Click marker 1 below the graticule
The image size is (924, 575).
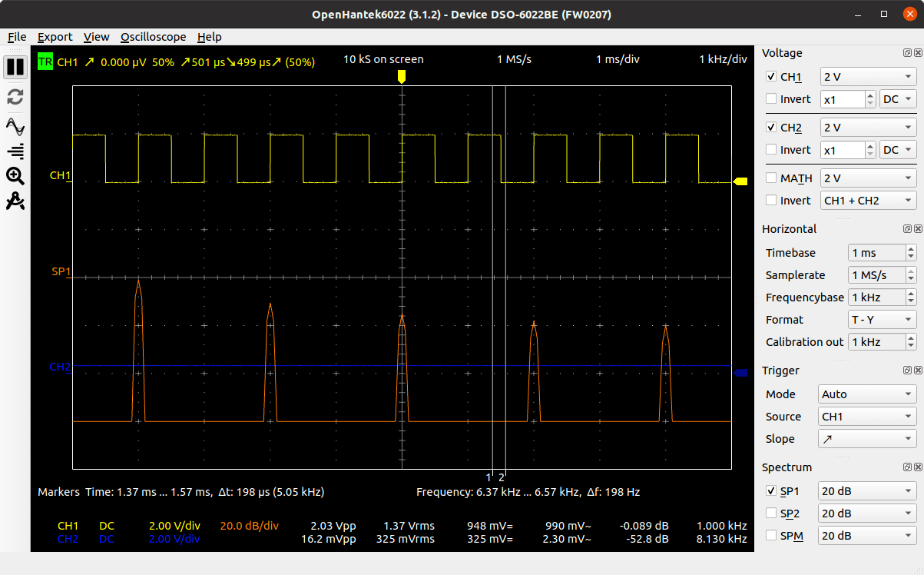(x=489, y=477)
